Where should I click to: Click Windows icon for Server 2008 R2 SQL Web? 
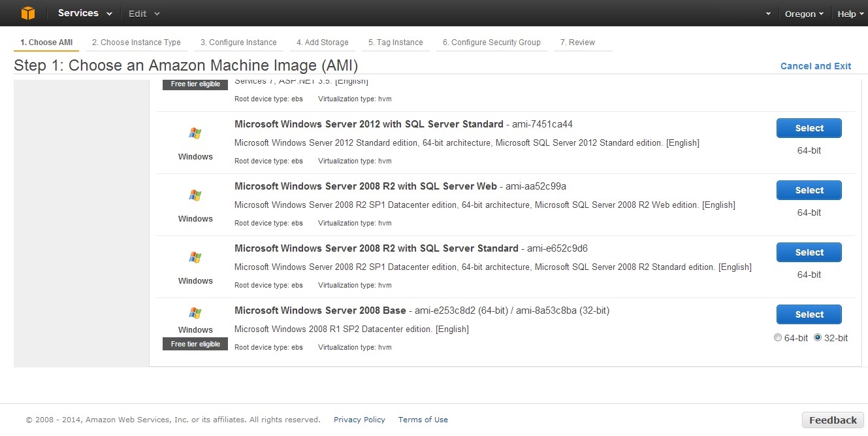(195, 195)
